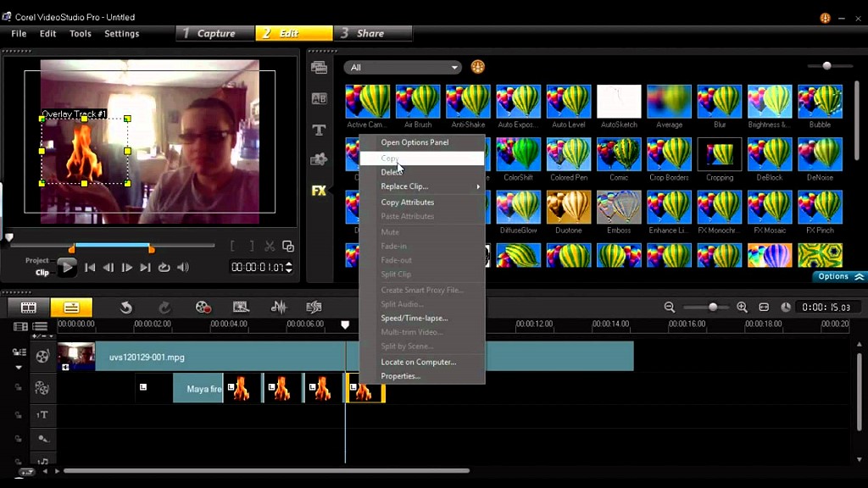Jump to the end of the clip
This screenshot has height=488, width=868.
click(145, 268)
